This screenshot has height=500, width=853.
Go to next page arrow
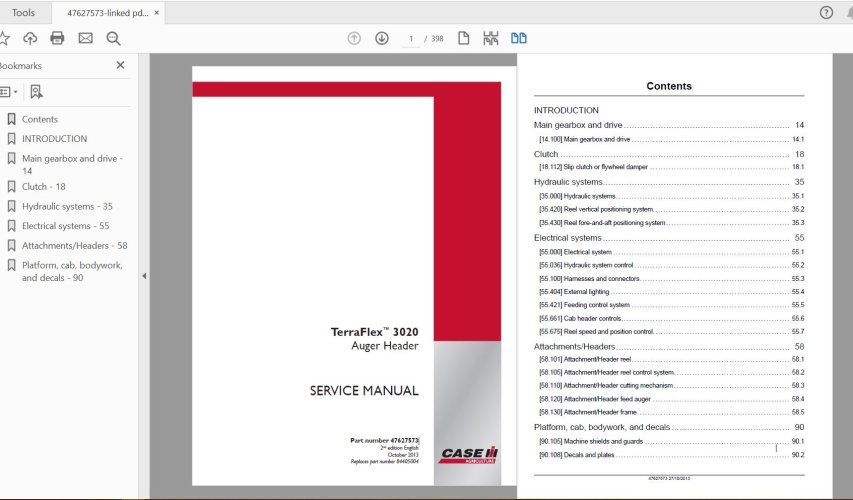(382, 38)
